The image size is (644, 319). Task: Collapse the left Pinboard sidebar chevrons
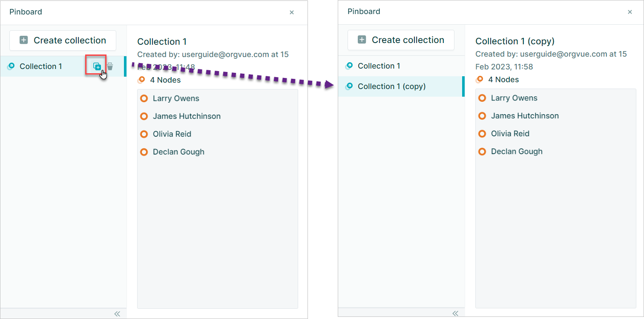117,314
